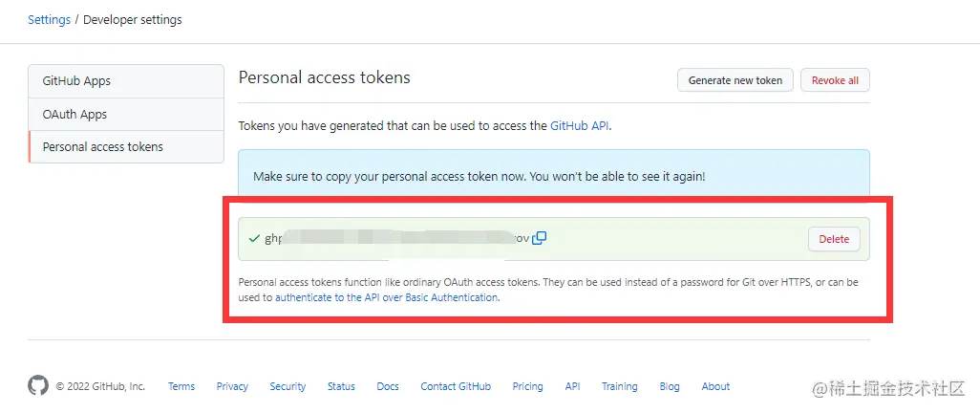Viewport: 980px width, 413px height.
Task: Delete the displayed access token
Action: [x=834, y=238]
